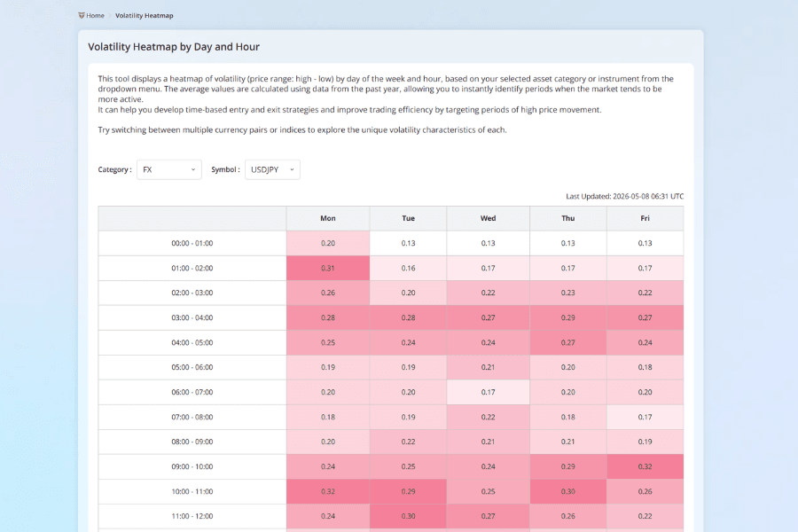Click the Mon column header
This screenshot has height=532, width=798.
click(328, 218)
